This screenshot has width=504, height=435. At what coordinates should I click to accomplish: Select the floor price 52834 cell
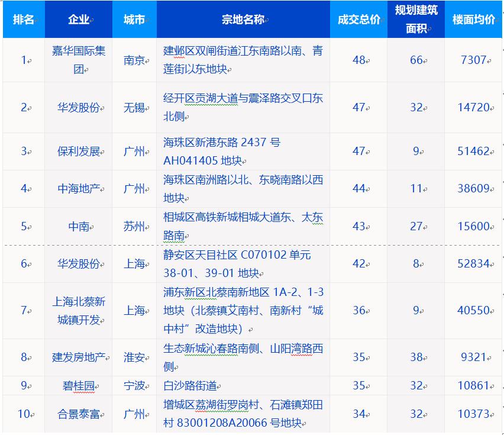473,263
